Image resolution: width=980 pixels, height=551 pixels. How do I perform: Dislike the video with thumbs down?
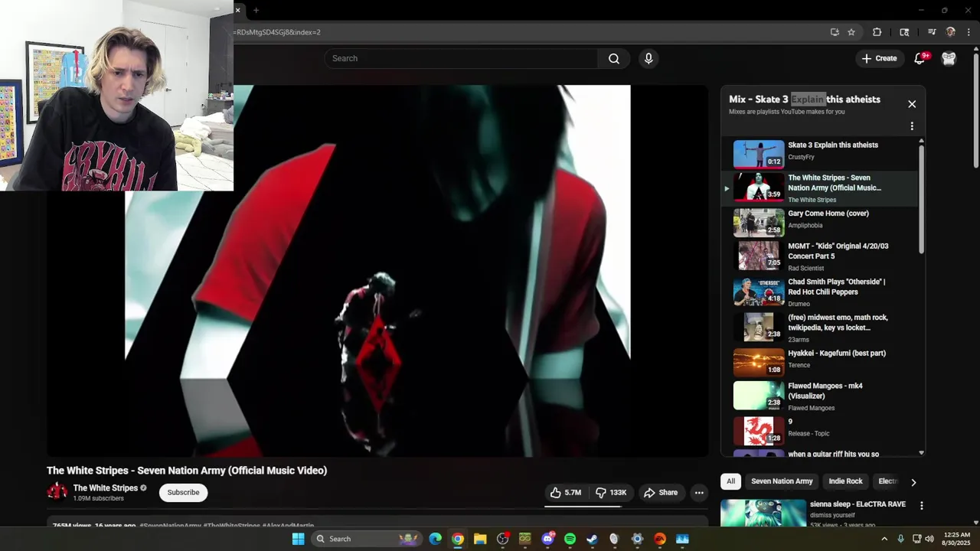point(611,493)
